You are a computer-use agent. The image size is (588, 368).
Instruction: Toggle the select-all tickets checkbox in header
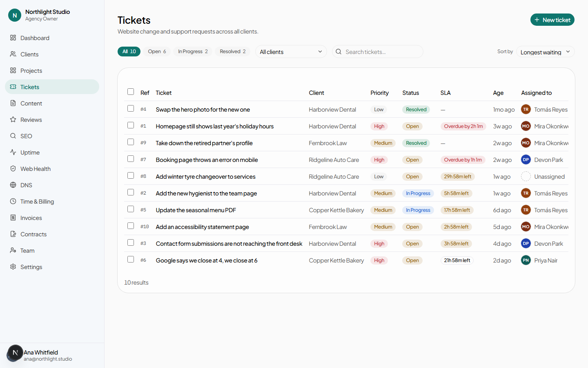pos(131,92)
